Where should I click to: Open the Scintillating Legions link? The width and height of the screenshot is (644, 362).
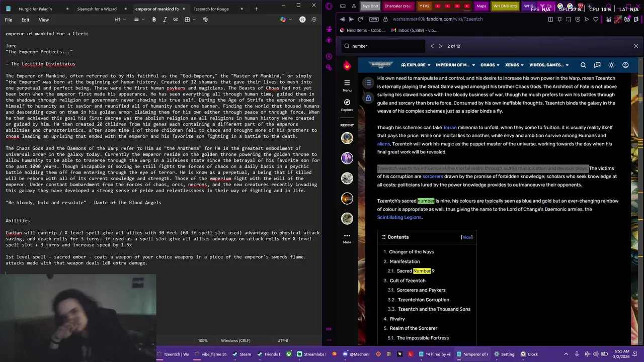pyautogui.click(x=399, y=217)
